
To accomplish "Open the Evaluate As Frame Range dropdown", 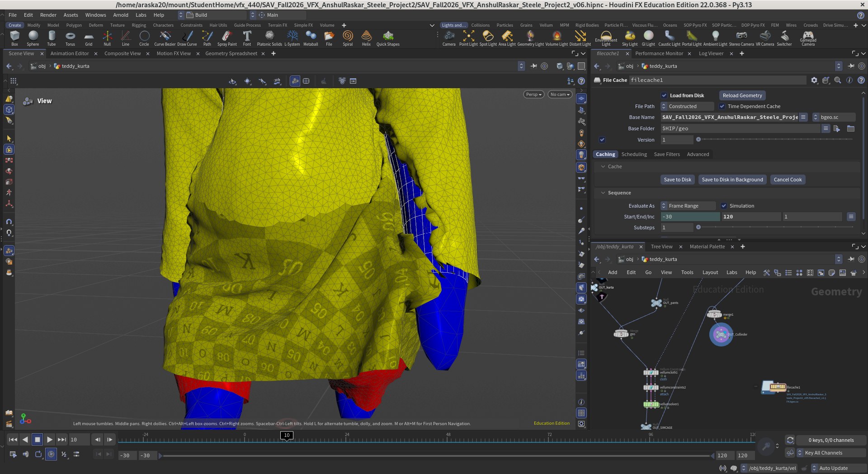I will pyautogui.click(x=688, y=206).
